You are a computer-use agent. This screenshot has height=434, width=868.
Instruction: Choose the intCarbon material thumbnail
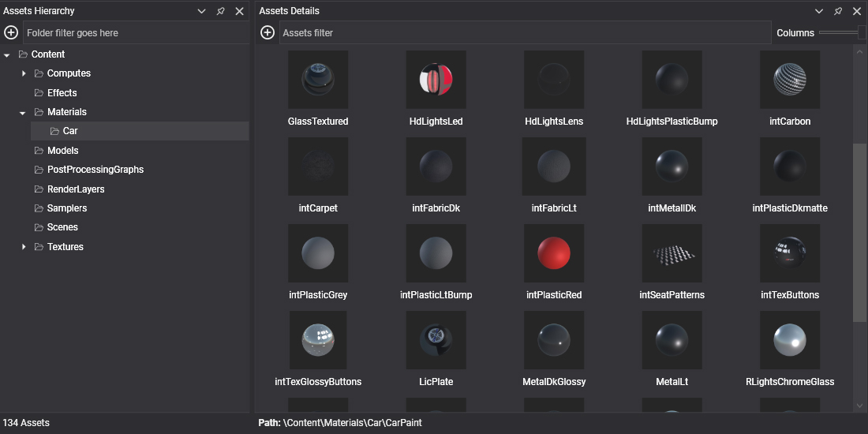click(789, 80)
